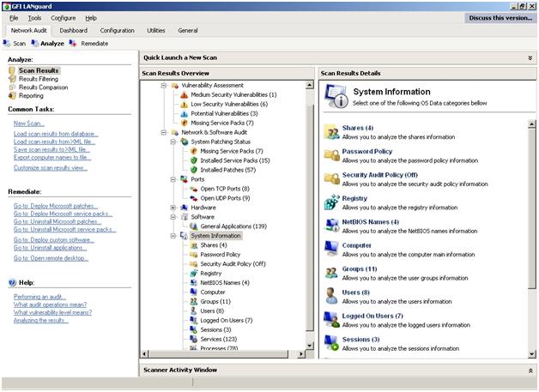
Task: Click the Results Comparison icon
Action: (12, 87)
